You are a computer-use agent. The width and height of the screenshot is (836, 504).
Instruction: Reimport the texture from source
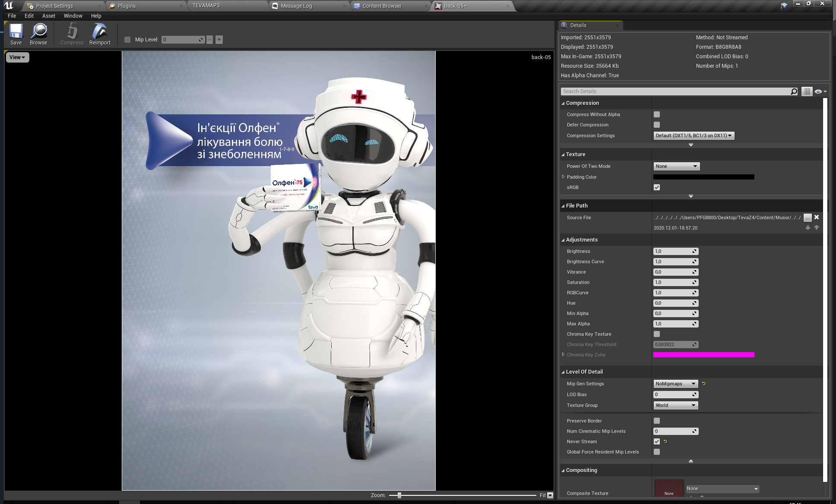click(x=100, y=34)
